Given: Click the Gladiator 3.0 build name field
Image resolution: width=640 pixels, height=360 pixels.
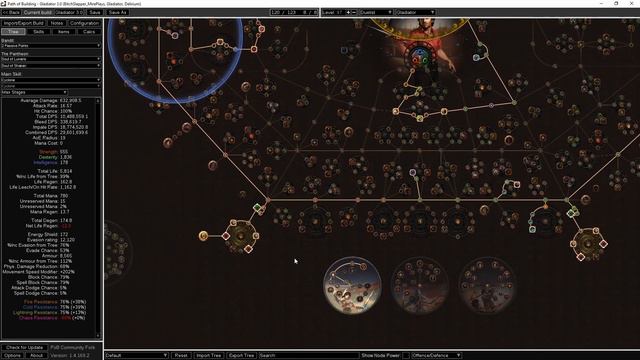Looking at the screenshot, I should tap(69, 12).
